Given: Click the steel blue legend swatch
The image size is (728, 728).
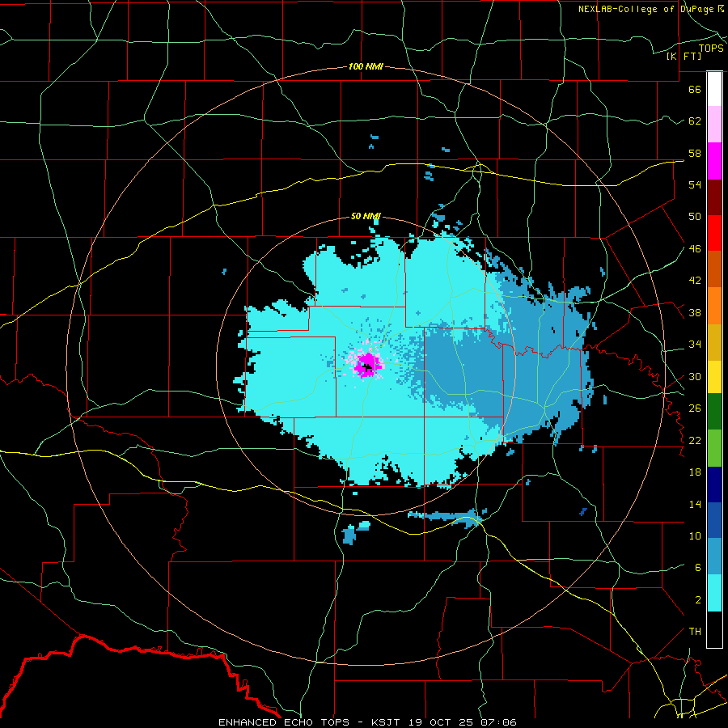Looking at the screenshot, I should [x=714, y=557].
